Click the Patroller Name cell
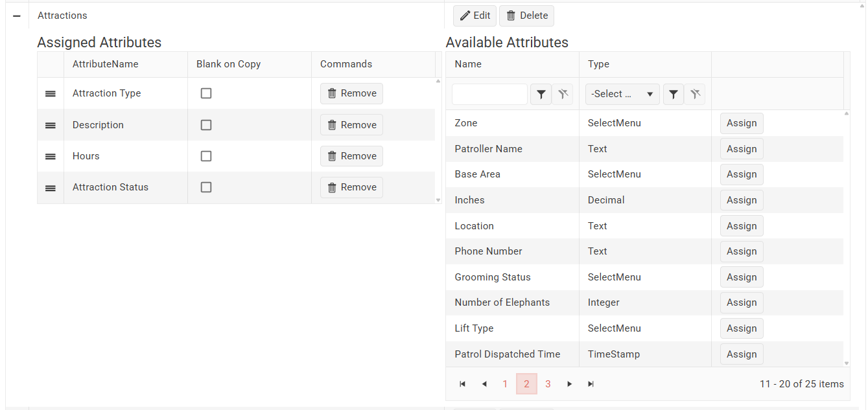This screenshot has height=410, width=868. [x=512, y=149]
